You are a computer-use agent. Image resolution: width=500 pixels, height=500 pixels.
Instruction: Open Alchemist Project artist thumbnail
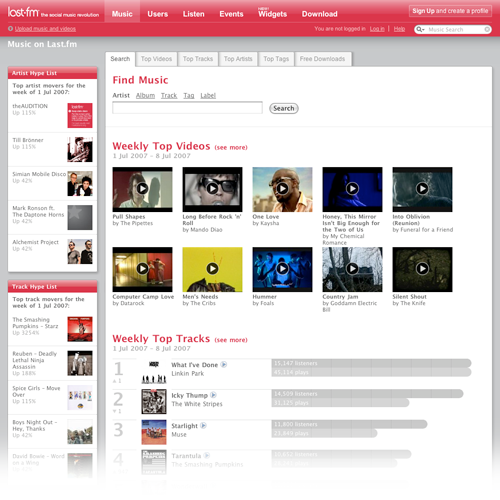point(80,252)
